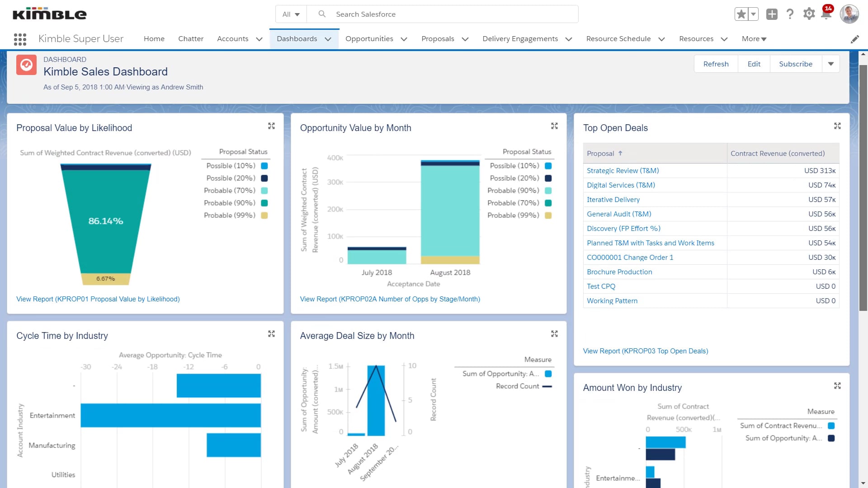Open the favorites list dropdown arrow
The height and width of the screenshot is (488, 868).
point(753,14)
